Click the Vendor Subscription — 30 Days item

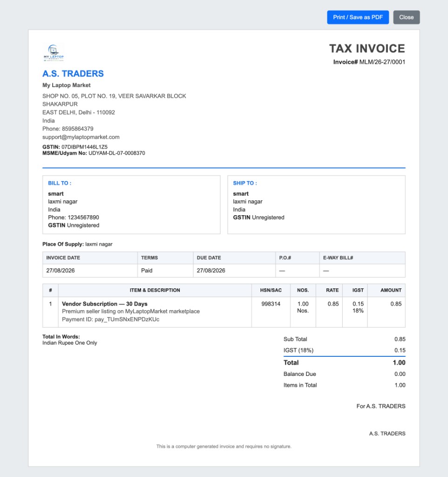[105, 304]
